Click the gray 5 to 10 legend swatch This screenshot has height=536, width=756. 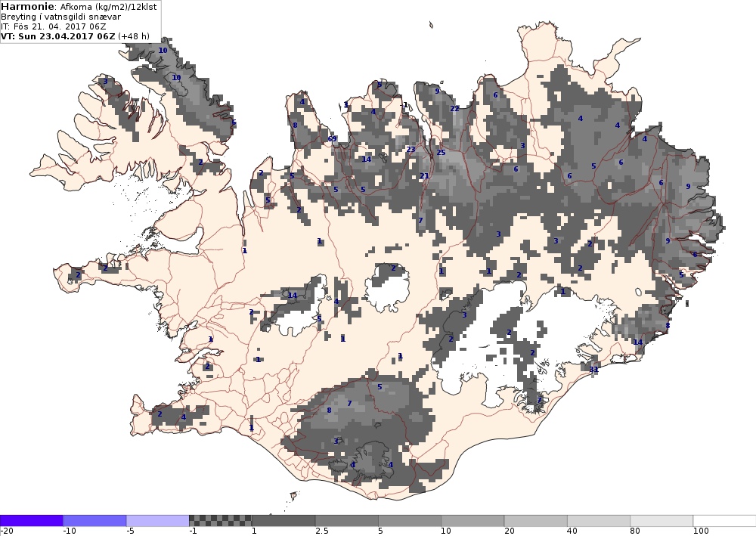click(410, 521)
